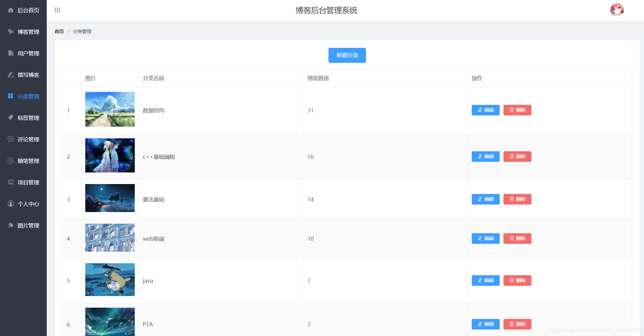Click the 算法基础 category name
Viewport: 644px width, 336px height.
[x=153, y=199]
